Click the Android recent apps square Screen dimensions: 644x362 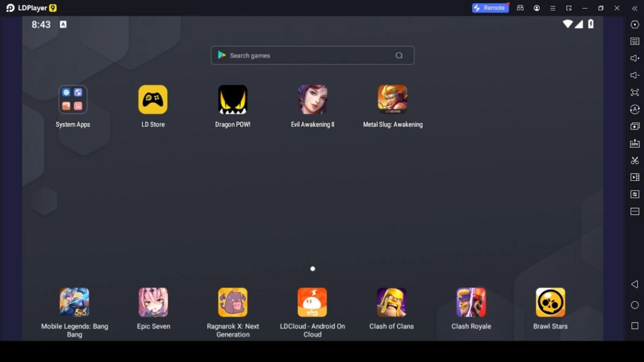pyautogui.click(x=635, y=326)
